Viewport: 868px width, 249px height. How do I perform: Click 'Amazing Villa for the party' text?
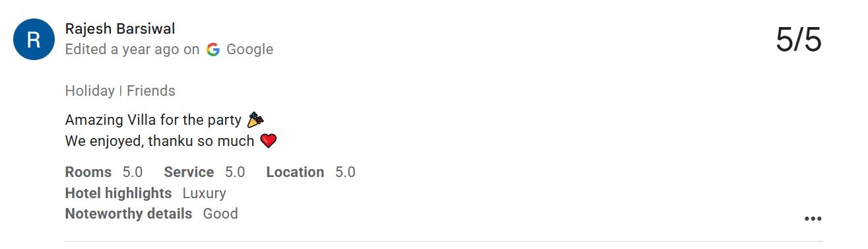pos(154,120)
